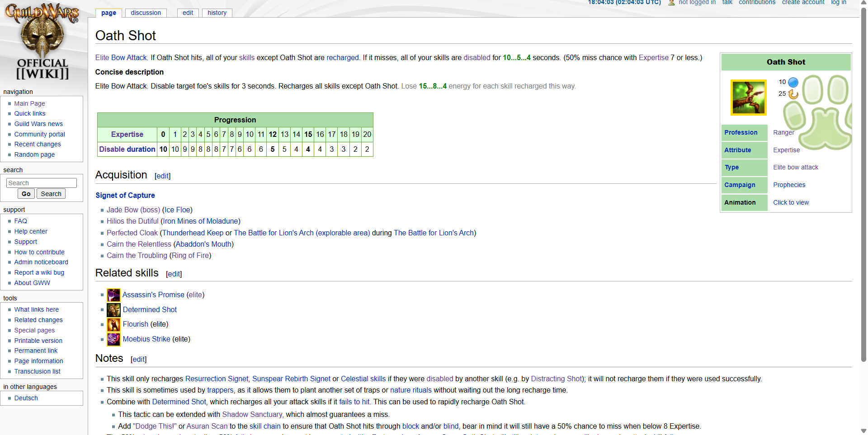Screen dimensions: 868x435
Task: Open Ranger profession link in infobox
Action: [783, 132]
